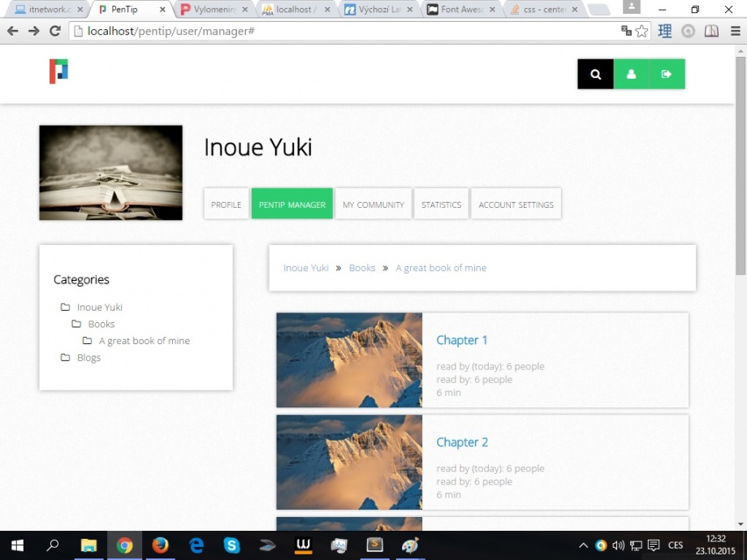Image resolution: width=747 pixels, height=560 pixels.
Task: Click the Chapter 2 mountain thumbnail
Action: (349, 462)
